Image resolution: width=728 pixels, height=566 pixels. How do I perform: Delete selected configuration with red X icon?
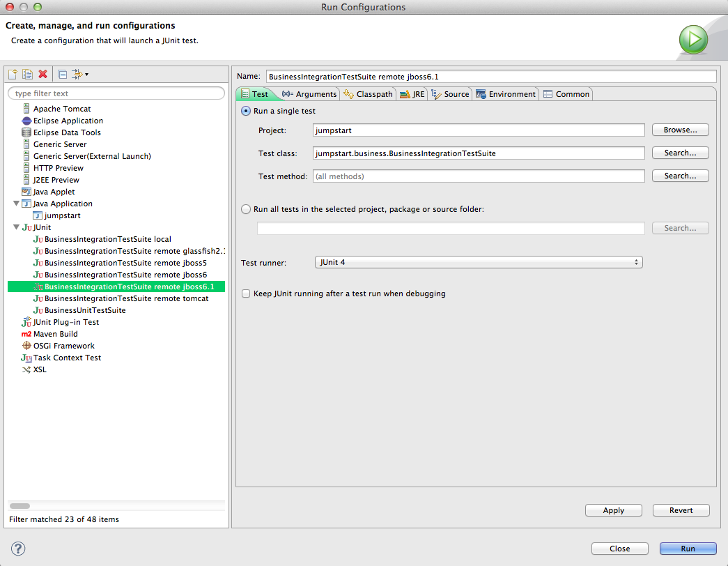[x=42, y=74]
